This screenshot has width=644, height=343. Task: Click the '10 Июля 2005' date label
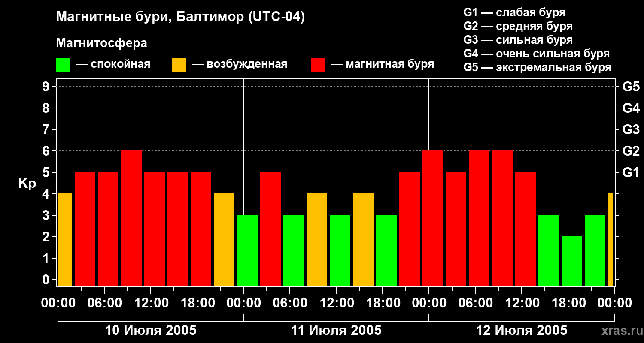click(x=151, y=331)
